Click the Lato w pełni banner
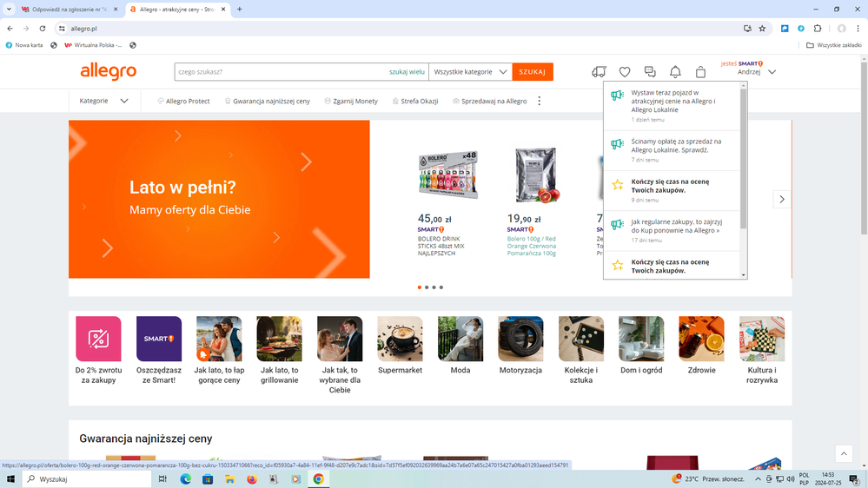 (219, 199)
